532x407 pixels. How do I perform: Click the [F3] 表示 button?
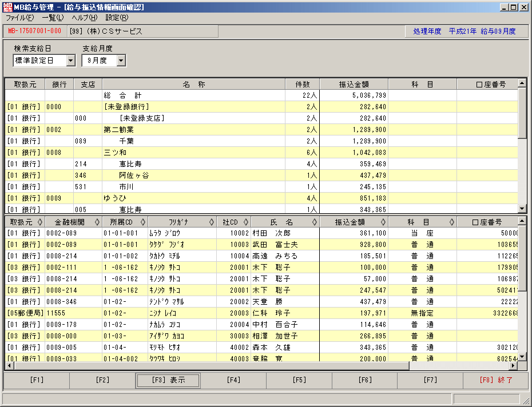tap(168, 380)
